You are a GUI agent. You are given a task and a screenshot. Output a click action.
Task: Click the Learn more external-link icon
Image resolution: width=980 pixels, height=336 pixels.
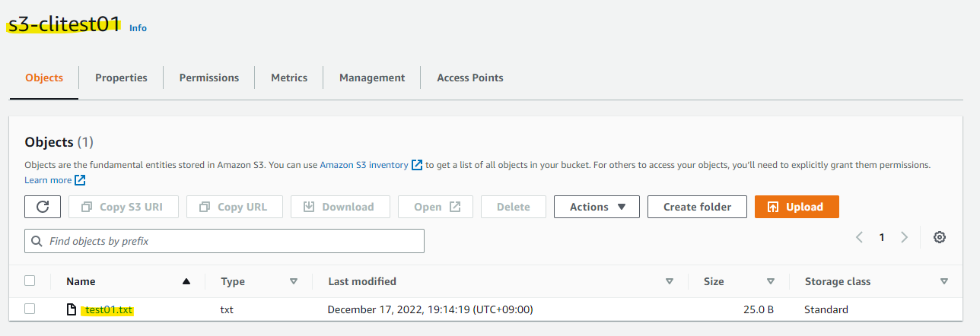tap(80, 180)
